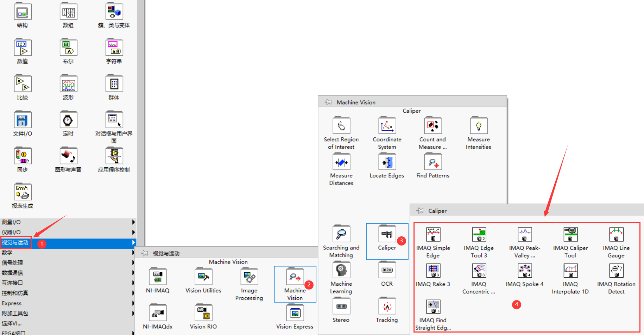Screen dimensions: 644x335
Task: Pin the 视觉与运动 palette with thumbtack
Action: 144,253
